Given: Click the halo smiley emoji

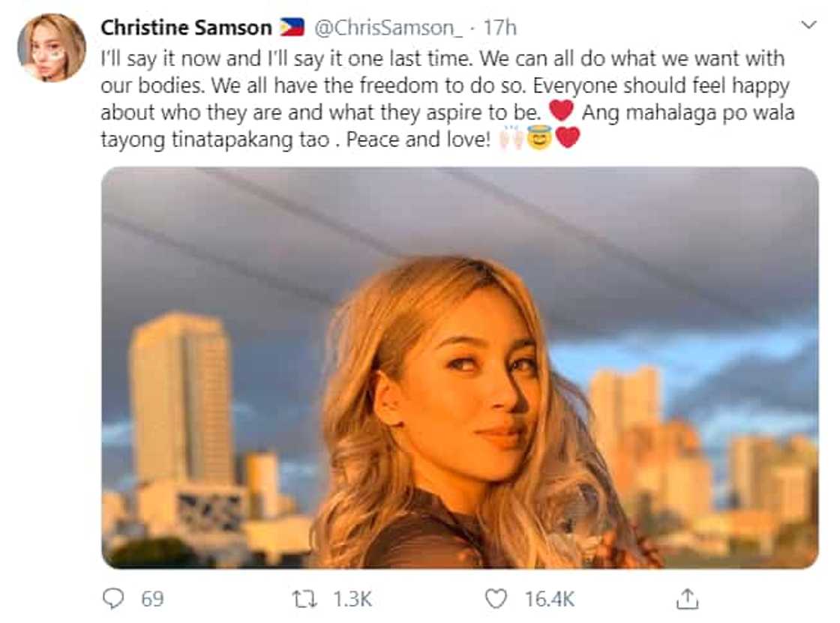Looking at the screenshot, I should (539, 138).
